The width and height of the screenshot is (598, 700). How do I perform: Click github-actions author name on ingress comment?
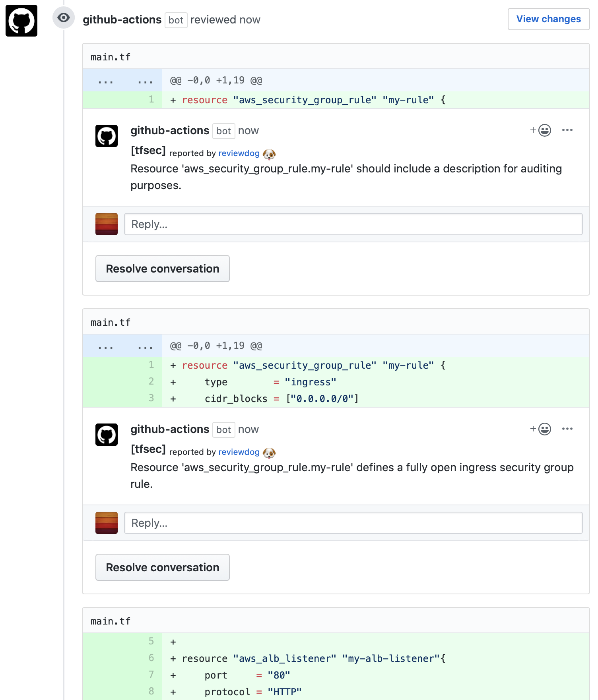(170, 429)
